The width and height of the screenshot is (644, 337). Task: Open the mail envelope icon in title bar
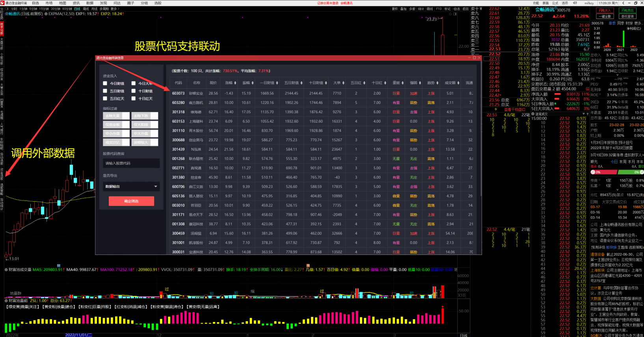pyautogui.click(x=575, y=3)
